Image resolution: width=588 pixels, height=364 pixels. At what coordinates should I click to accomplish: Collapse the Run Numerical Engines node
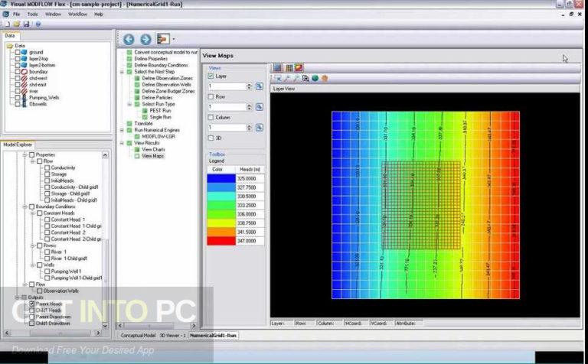tap(122, 130)
